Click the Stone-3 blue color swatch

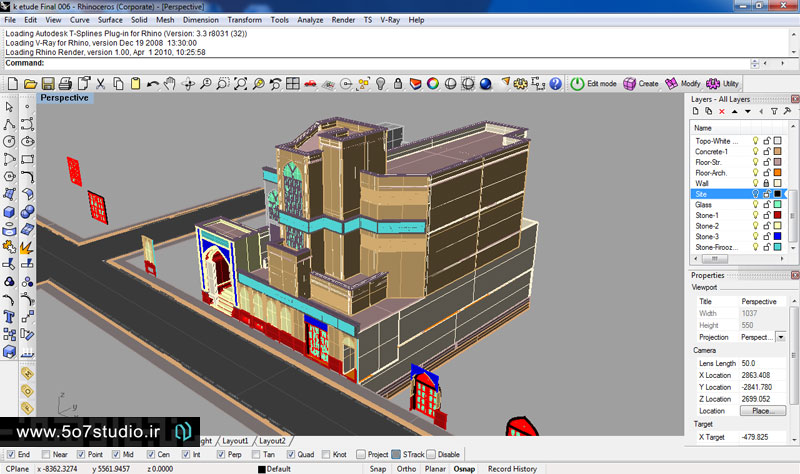pyautogui.click(x=777, y=236)
